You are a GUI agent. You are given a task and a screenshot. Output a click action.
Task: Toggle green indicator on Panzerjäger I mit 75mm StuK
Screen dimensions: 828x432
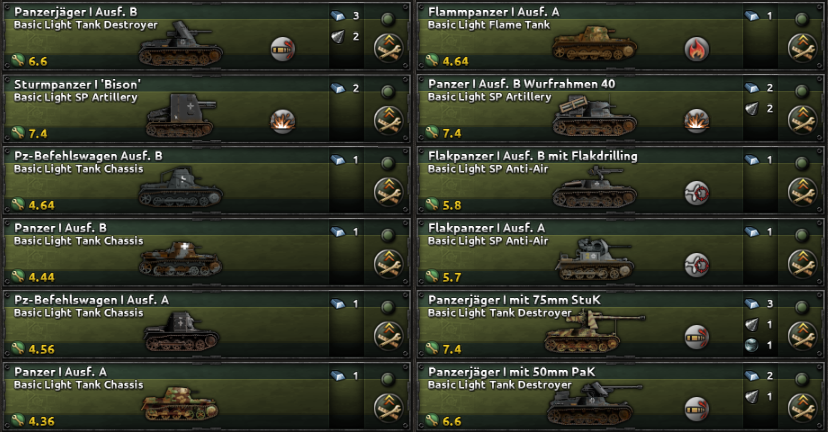tap(802, 307)
